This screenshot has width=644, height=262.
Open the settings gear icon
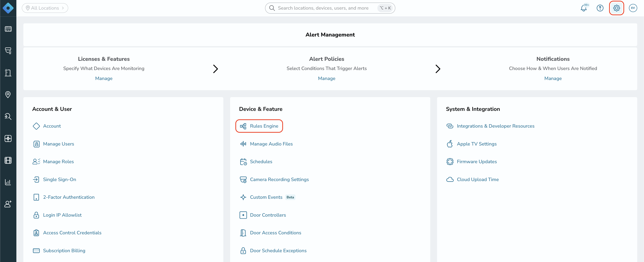tap(617, 8)
